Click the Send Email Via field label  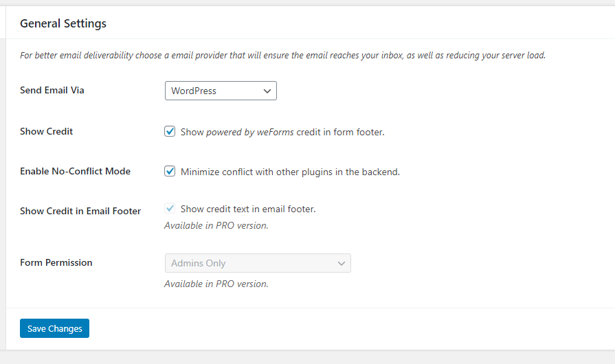52,90
